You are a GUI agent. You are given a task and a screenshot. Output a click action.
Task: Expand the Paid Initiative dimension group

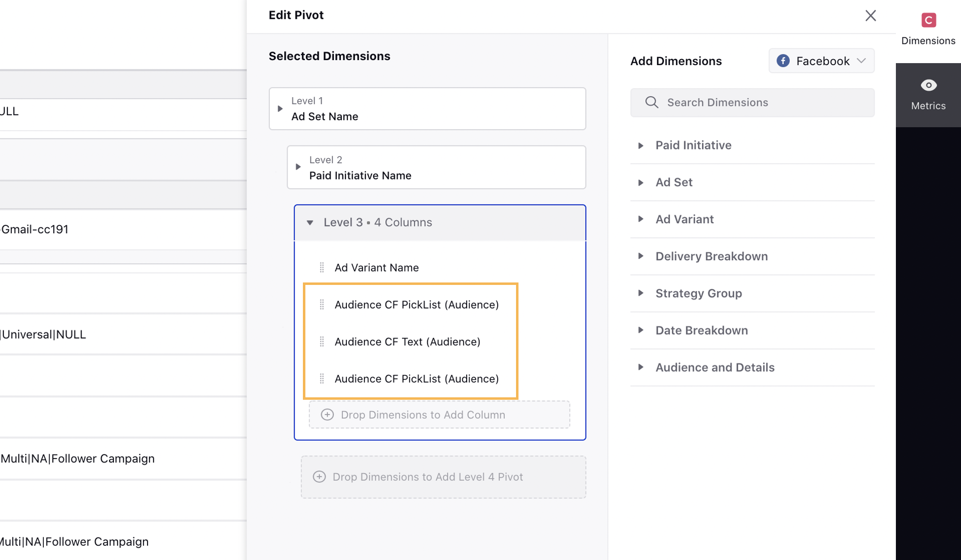tap(642, 144)
